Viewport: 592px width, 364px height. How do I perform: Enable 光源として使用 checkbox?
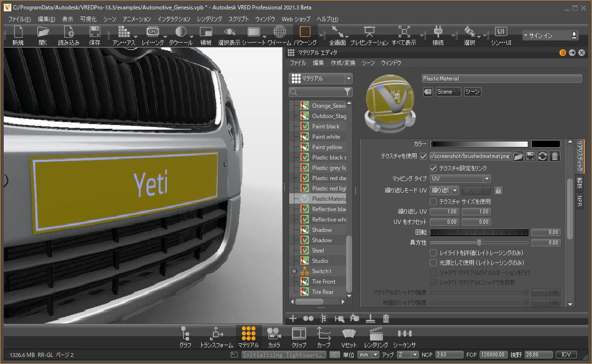(434, 262)
